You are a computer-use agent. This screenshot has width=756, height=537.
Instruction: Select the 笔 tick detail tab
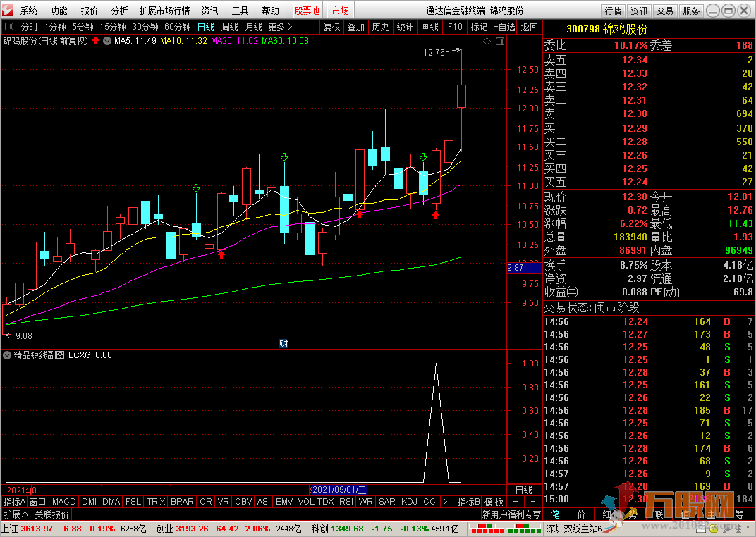pos(556,515)
